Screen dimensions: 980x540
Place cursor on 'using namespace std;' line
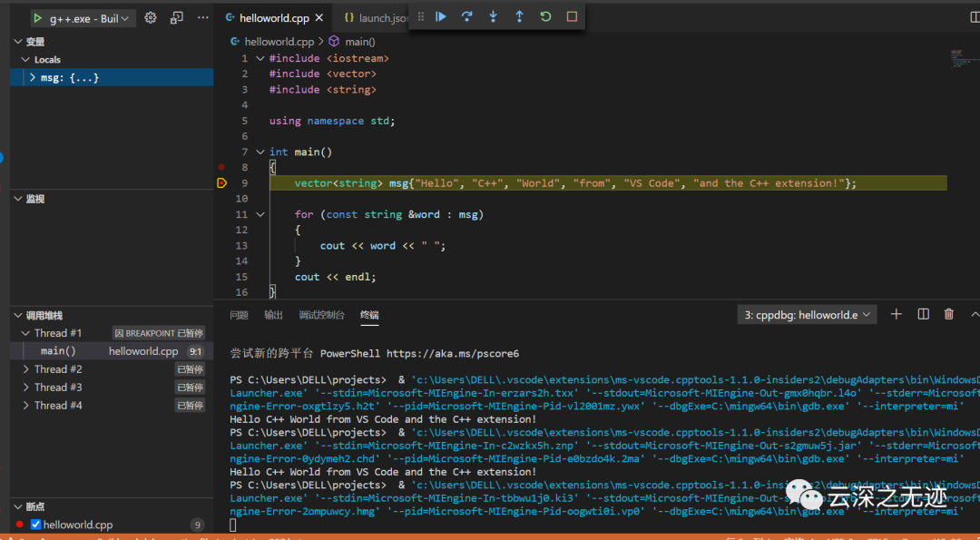click(332, 121)
